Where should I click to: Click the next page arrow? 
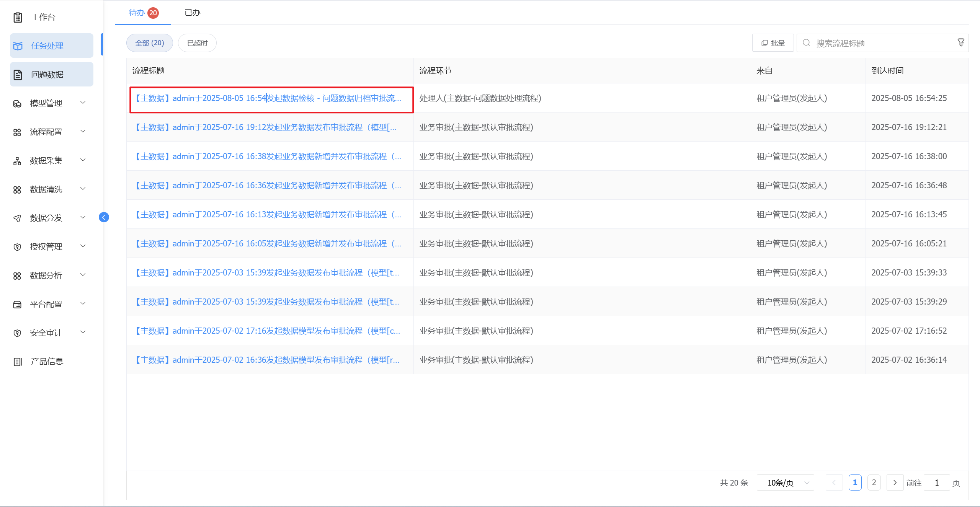coord(895,483)
